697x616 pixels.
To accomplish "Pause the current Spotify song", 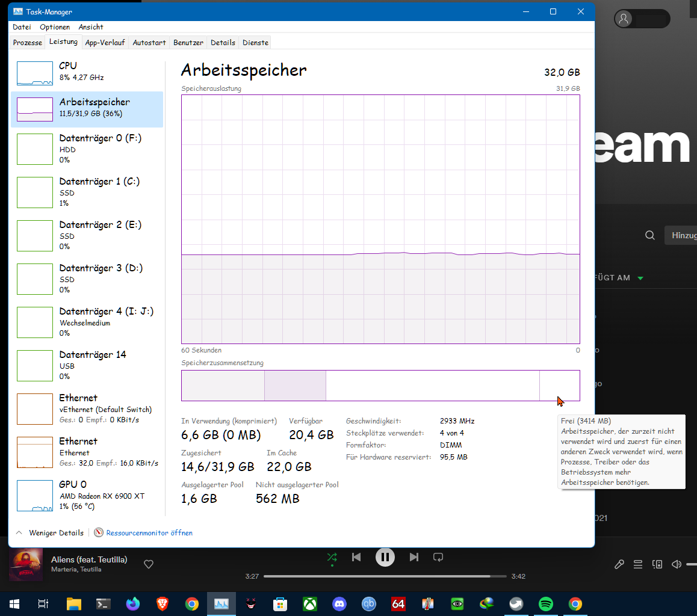I will pos(385,557).
